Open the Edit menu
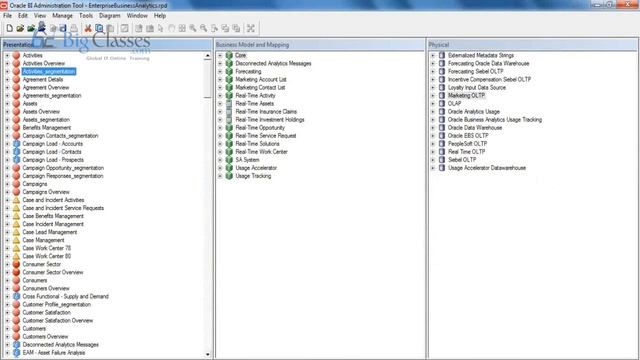This screenshot has height=360, width=640. coord(23,16)
